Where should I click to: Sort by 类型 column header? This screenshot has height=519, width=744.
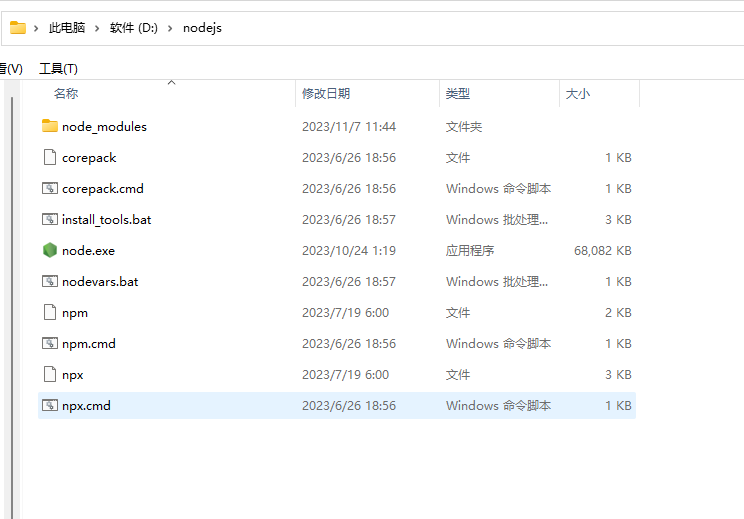(458, 93)
